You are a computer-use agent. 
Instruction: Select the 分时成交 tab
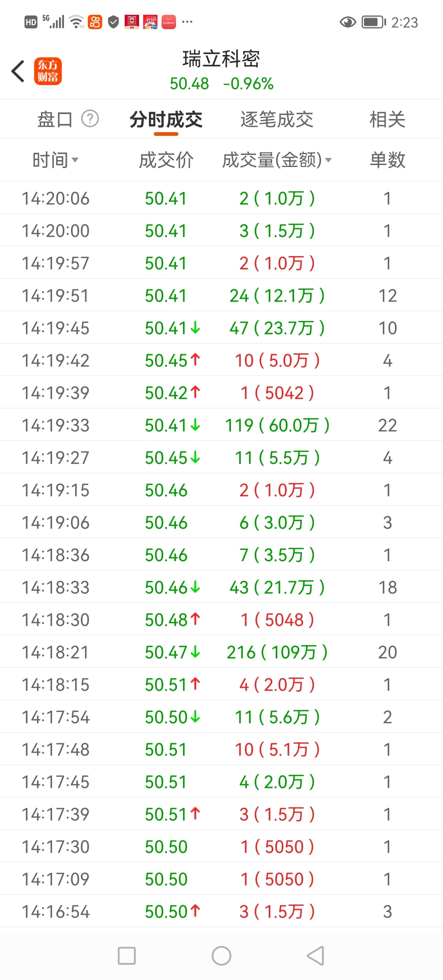(166, 119)
